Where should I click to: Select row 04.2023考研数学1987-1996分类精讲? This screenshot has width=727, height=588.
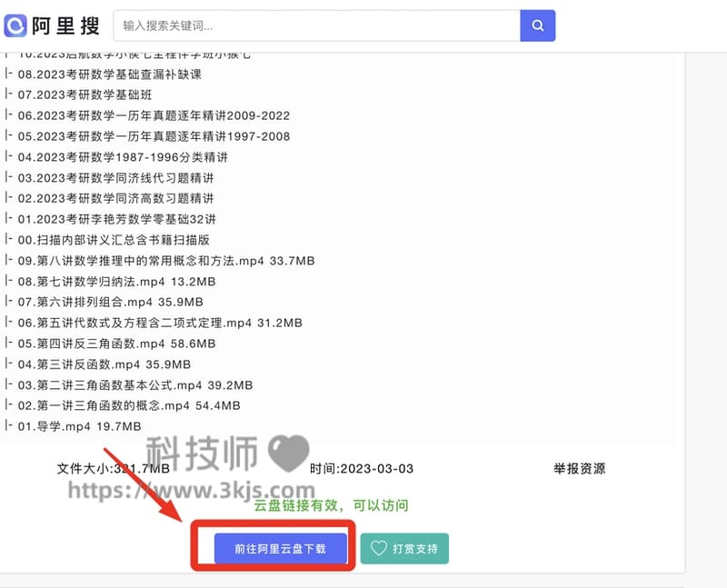pos(123,157)
